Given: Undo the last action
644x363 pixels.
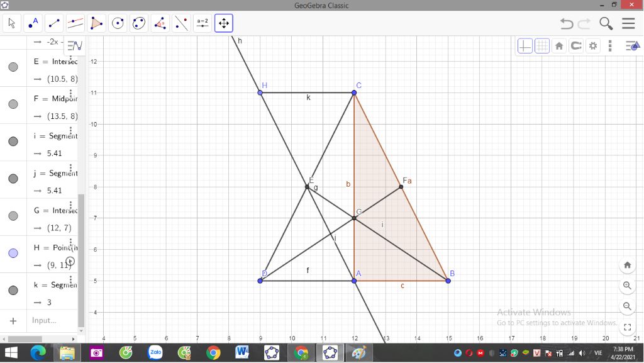Looking at the screenshot, I should coord(567,23).
